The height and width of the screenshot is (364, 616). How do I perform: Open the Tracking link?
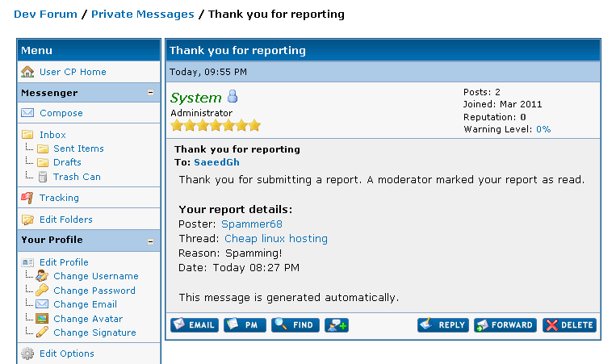coord(59,198)
